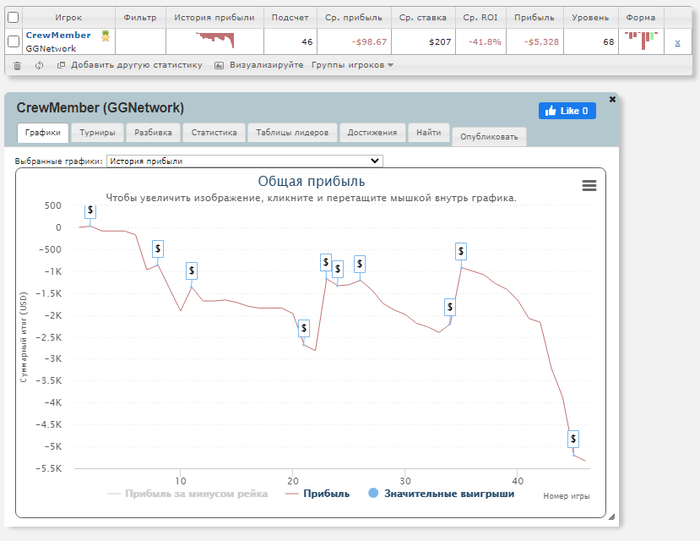Viewport: 700px width, 541px height.
Task: Click the Форма bar chart thumbnail
Action: (x=641, y=40)
